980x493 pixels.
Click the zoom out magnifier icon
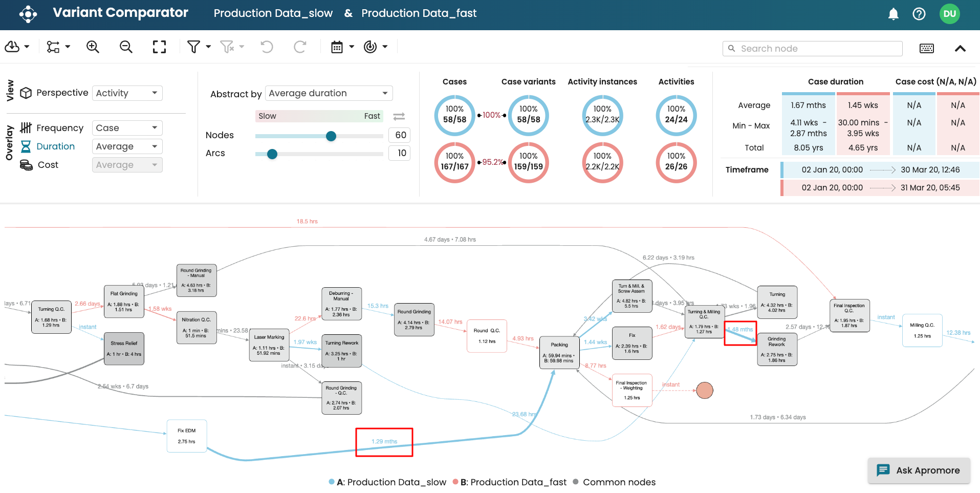[126, 47]
